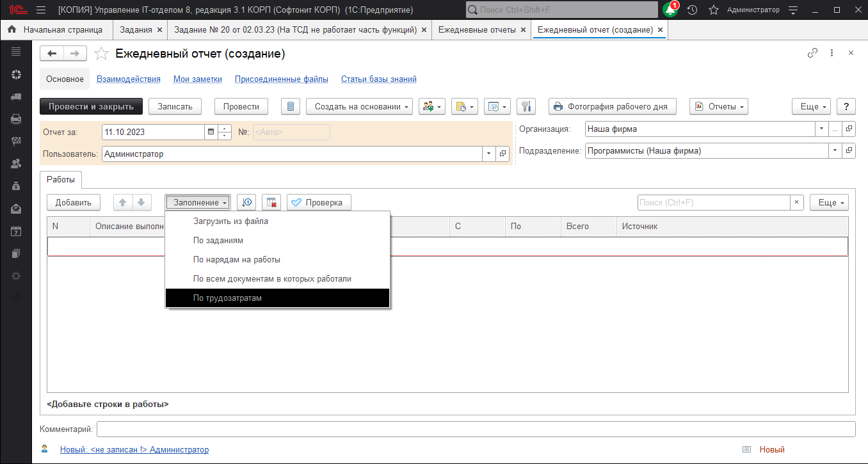Image resolution: width=868 pixels, height=464 pixels.
Task: Open the history clock icon in title bar
Action: (692, 10)
